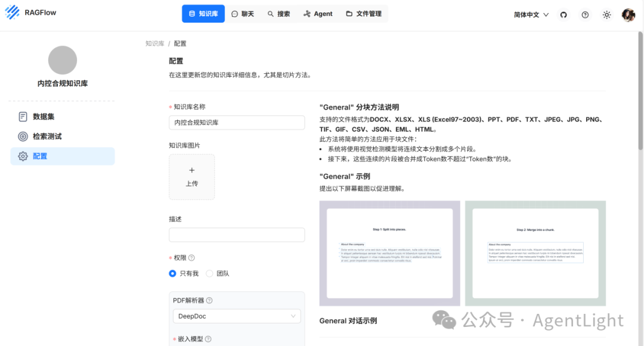The width and height of the screenshot is (644, 346).
Task: Select the 团队 permission radio button
Action: coord(209,273)
